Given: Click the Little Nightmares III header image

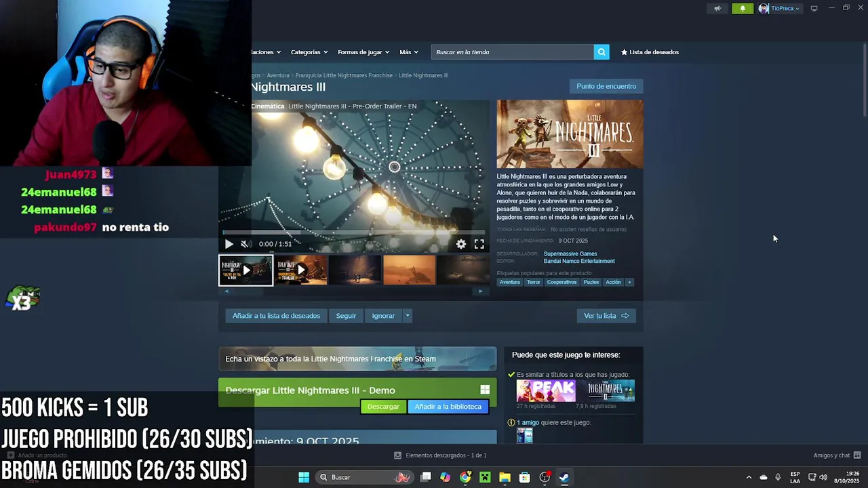Looking at the screenshot, I should 570,134.
